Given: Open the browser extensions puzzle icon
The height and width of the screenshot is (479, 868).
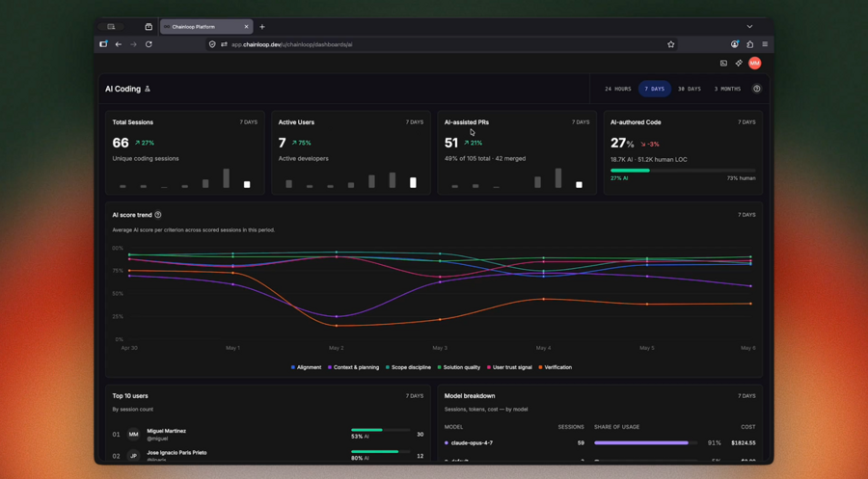Looking at the screenshot, I should (750, 44).
